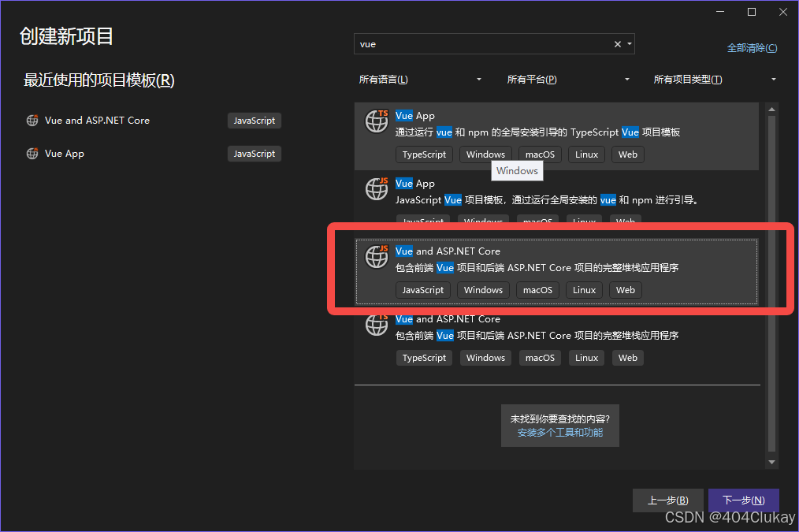The height and width of the screenshot is (532, 799).
Task: Click the description of the TypeScript Vue App template
Action: point(537,132)
